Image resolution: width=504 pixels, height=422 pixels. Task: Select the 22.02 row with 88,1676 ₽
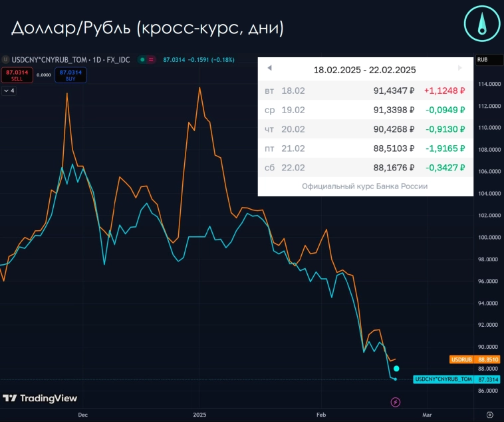366,168
